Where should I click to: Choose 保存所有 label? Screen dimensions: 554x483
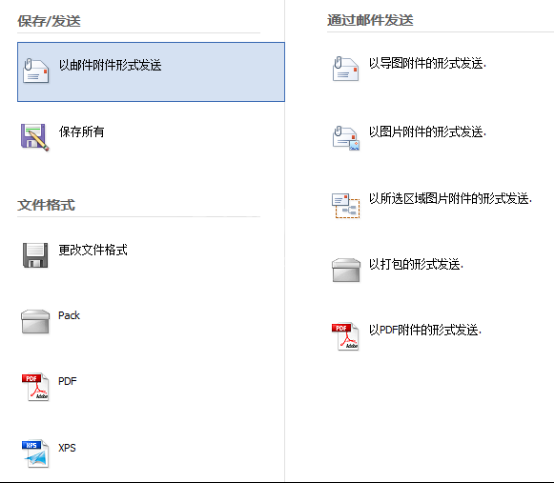pyautogui.click(x=81, y=131)
